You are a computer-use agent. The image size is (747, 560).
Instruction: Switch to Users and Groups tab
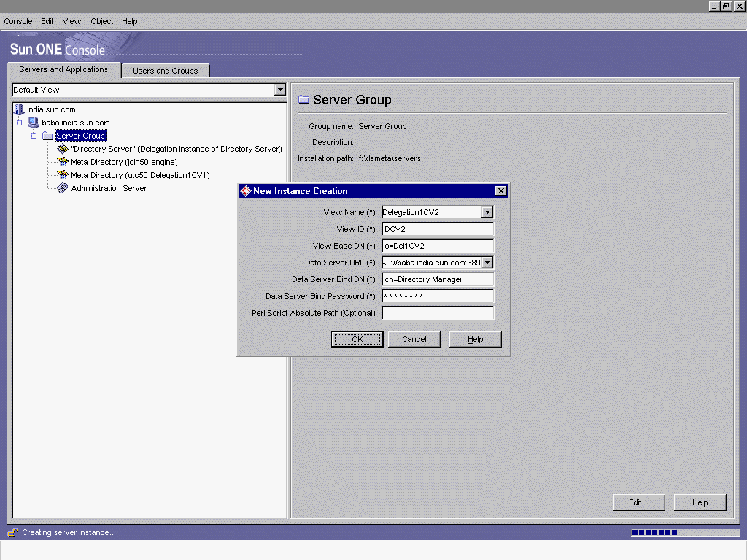coord(166,71)
